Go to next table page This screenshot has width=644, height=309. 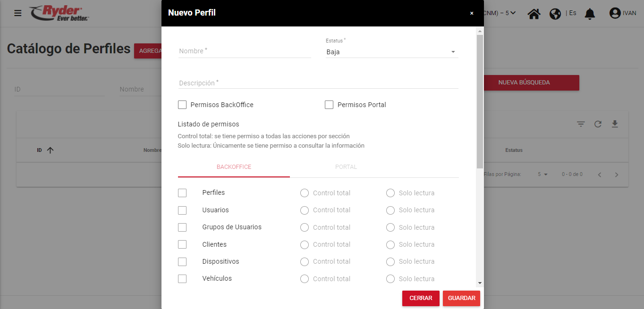click(617, 175)
